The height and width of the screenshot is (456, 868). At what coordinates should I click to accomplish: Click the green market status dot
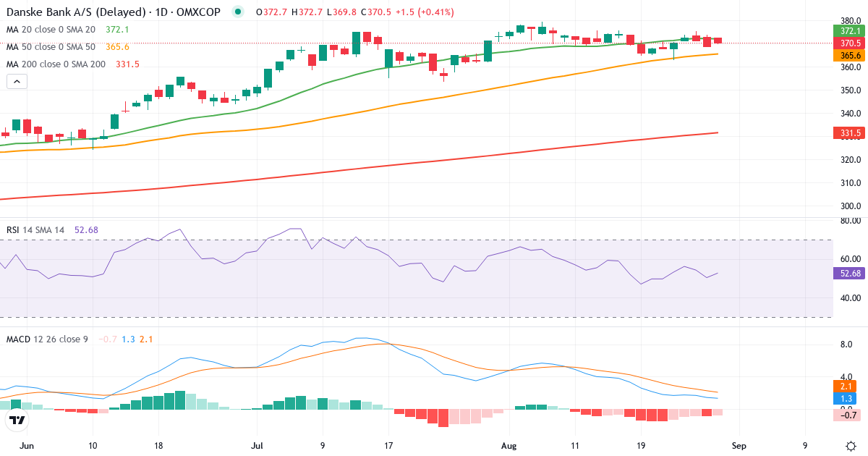[x=238, y=12]
